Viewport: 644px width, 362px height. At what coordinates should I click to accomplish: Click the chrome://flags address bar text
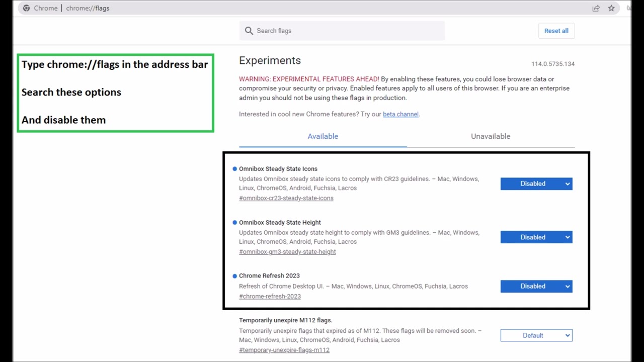coord(88,8)
